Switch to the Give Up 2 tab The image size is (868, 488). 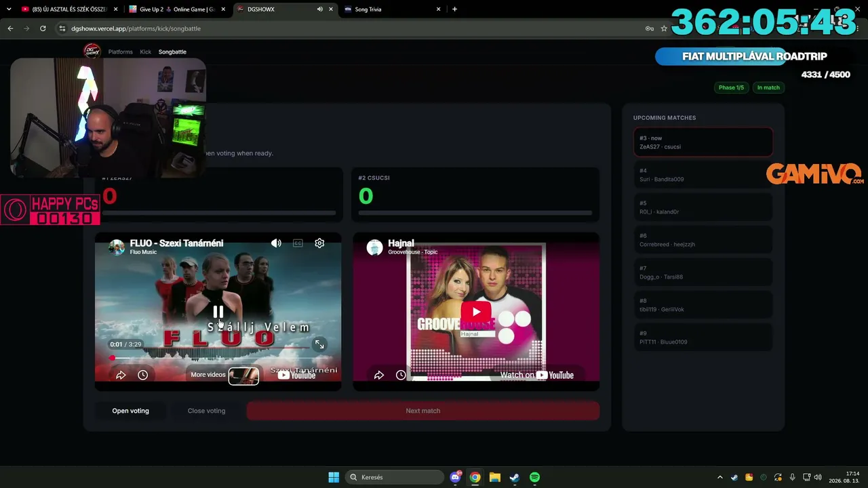click(x=176, y=9)
